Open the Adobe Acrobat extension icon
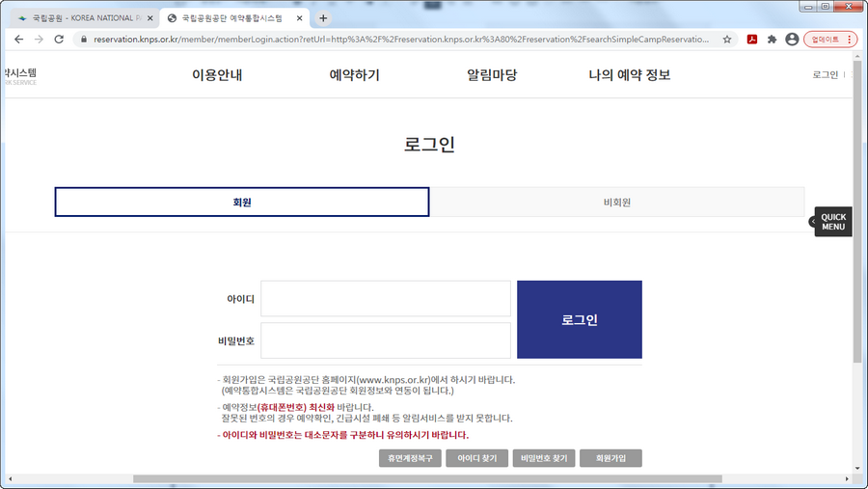Viewport: 868px width, 489px height. click(x=751, y=40)
